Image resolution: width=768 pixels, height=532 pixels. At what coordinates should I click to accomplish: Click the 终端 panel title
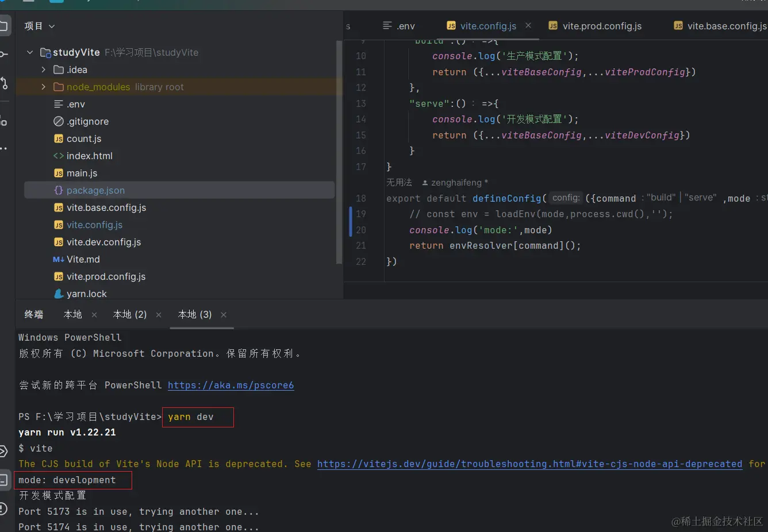tap(34, 314)
